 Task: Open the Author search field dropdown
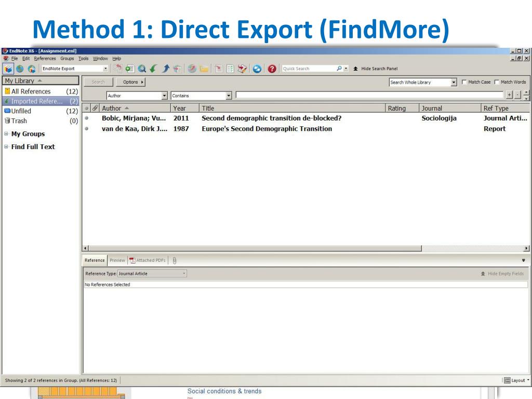coord(165,96)
